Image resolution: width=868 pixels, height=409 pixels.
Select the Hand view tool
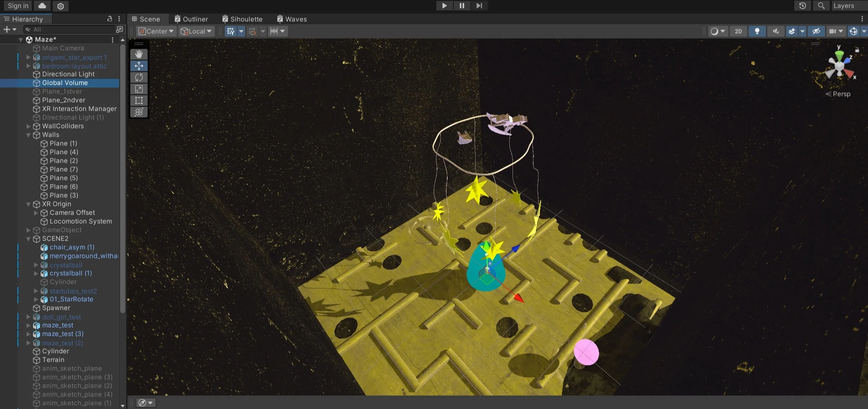139,54
